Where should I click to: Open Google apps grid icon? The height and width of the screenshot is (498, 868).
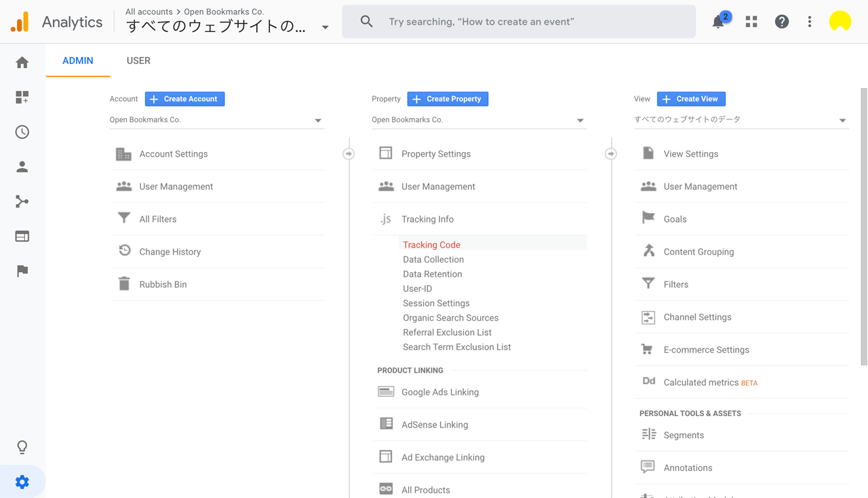point(751,22)
